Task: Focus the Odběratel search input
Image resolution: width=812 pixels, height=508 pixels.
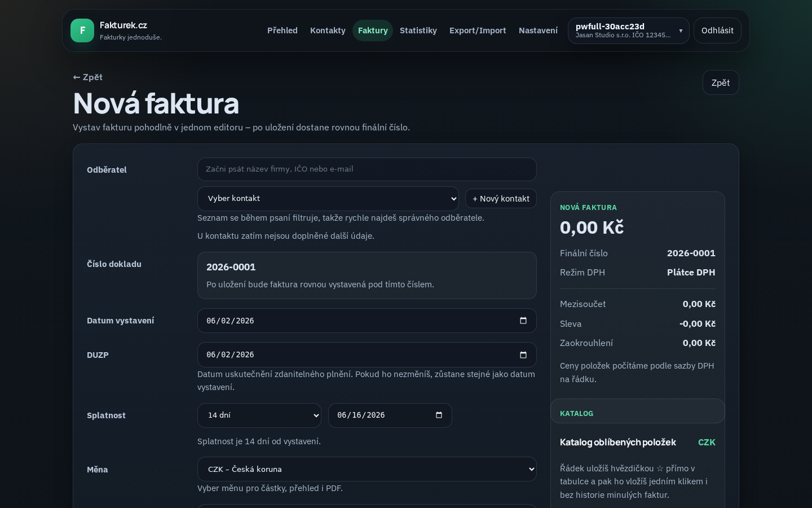Action: coord(367,169)
